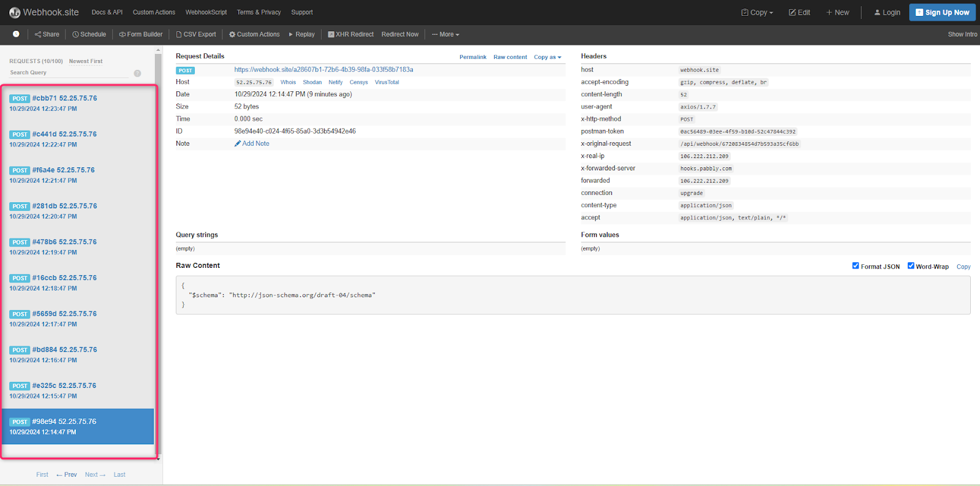Viewport: 980px width, 486px height.
Task: Click the First pagination link
Action: (42, 474)
